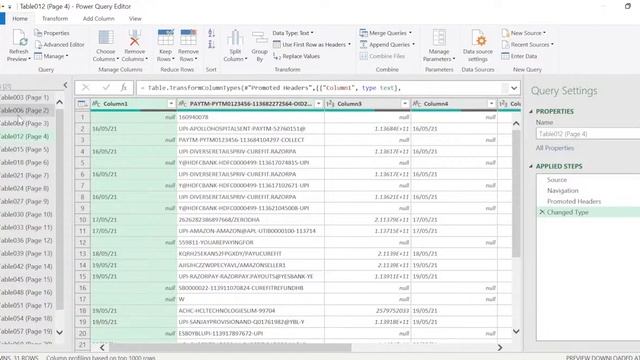
Task: Open query Properties in the ribbon
Action: coord(51,33)
